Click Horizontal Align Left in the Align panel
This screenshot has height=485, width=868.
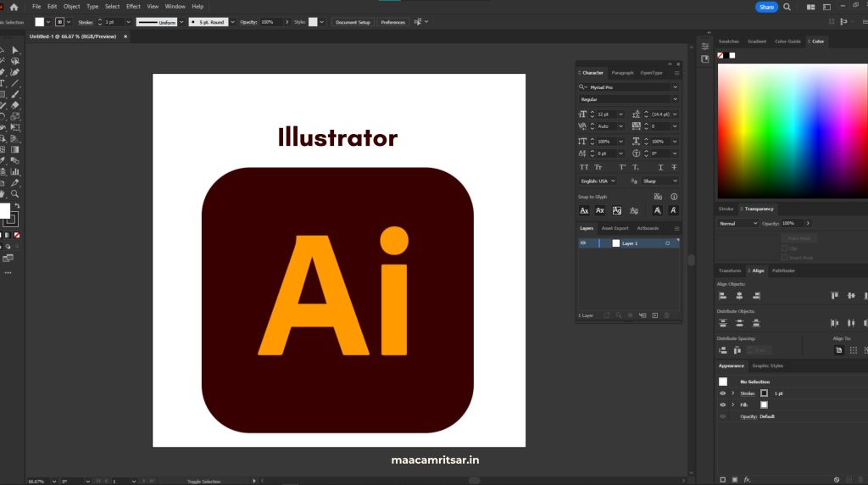pyautogui.click(x=722, y=296)
